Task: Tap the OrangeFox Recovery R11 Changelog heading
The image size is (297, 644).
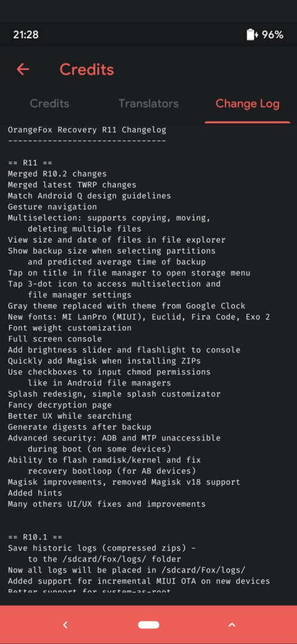Action: pyautogui.click(x=87, y=130)
